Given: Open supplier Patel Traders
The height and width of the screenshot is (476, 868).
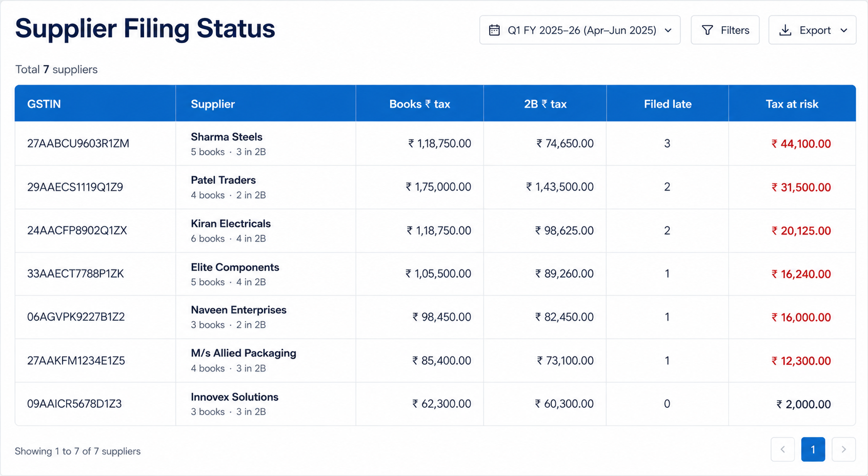Looking at the screenshot, I should pos(223,180).
